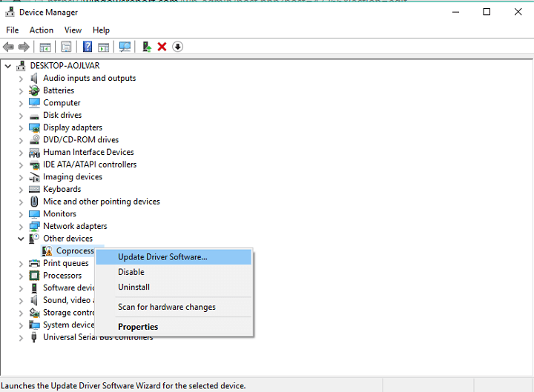Maximize the Device Manager window
Image resolution: width=534 pixels, height=392 pixels.
coord(487,12)
